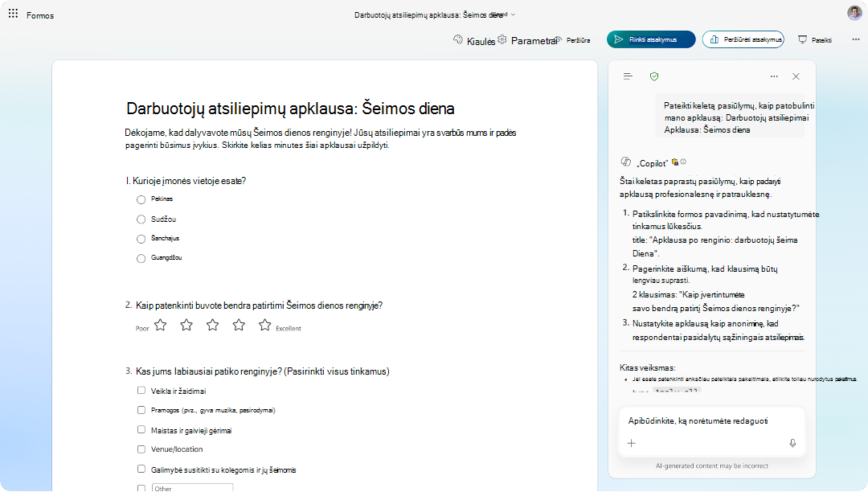Click the green shield protection icon
The height and width of the screenshot is (492, 868).
(x=654, y=76)
